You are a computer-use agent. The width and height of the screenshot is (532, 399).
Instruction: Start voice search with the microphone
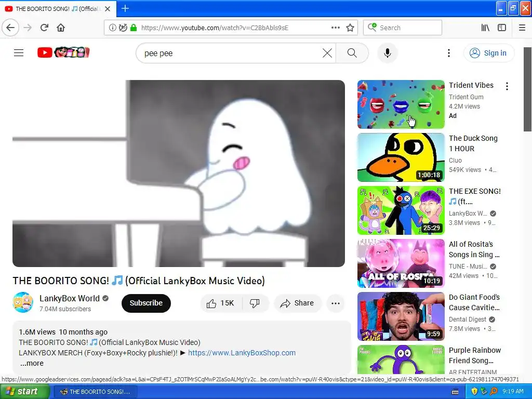[388, 54]
